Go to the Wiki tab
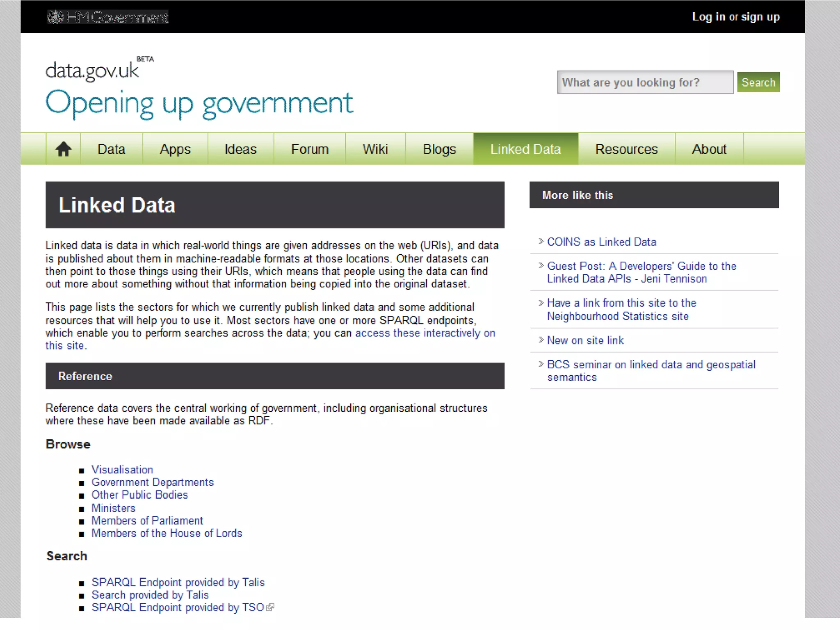840x630 pixels. (375, 149)
